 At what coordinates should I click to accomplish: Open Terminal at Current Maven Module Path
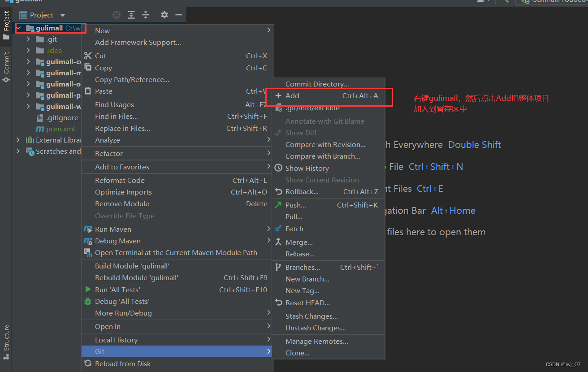click(x=177, y=252)
